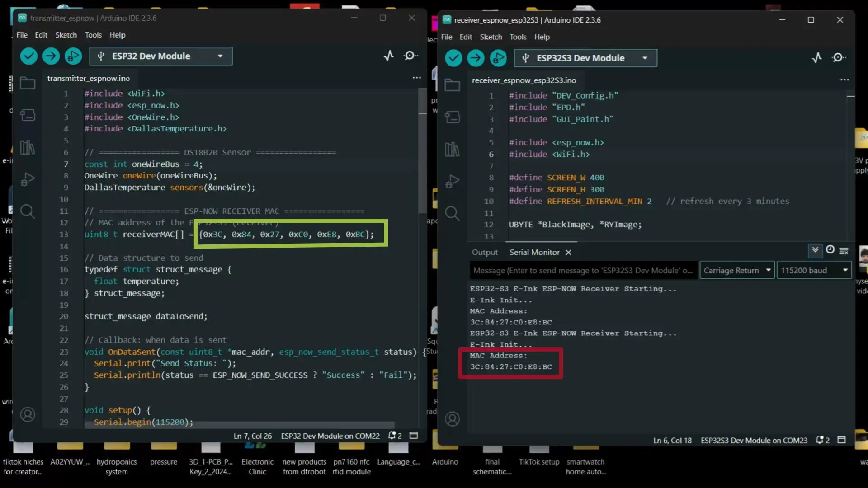
Task: Open tab options menu in receiver editor
Action: pyautogui.click(x=844, y=80)
